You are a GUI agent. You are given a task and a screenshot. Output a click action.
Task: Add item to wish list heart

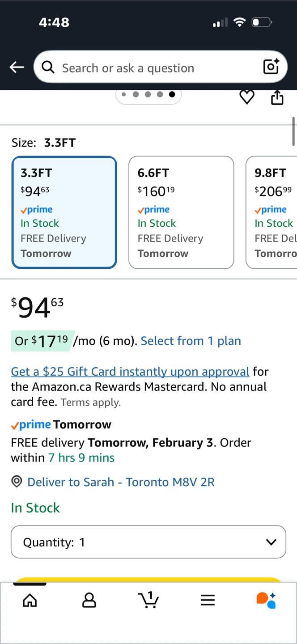pos(247,97)
